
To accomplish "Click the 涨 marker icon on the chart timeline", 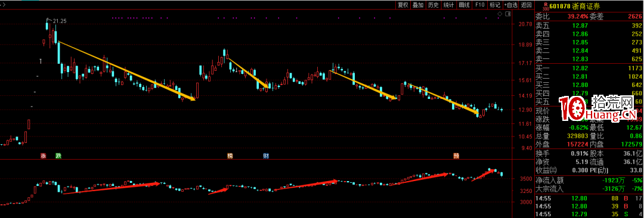I will tap(43, 156).
